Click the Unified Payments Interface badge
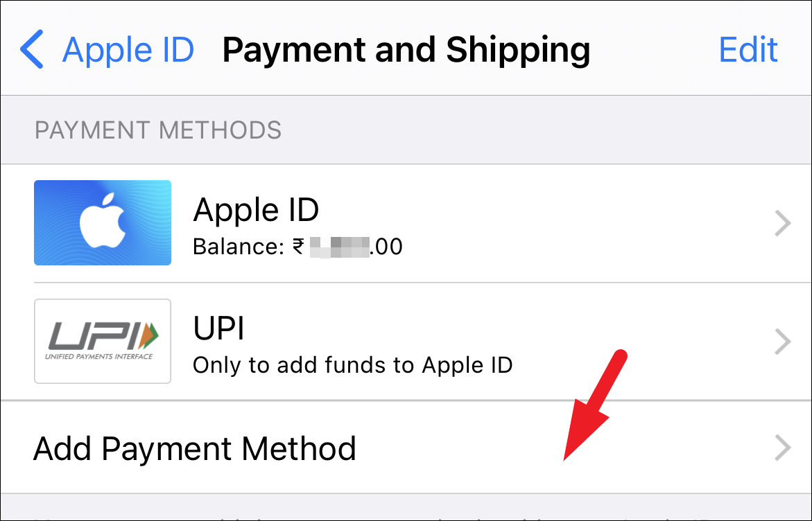812x521 pixels. [102, 341]
